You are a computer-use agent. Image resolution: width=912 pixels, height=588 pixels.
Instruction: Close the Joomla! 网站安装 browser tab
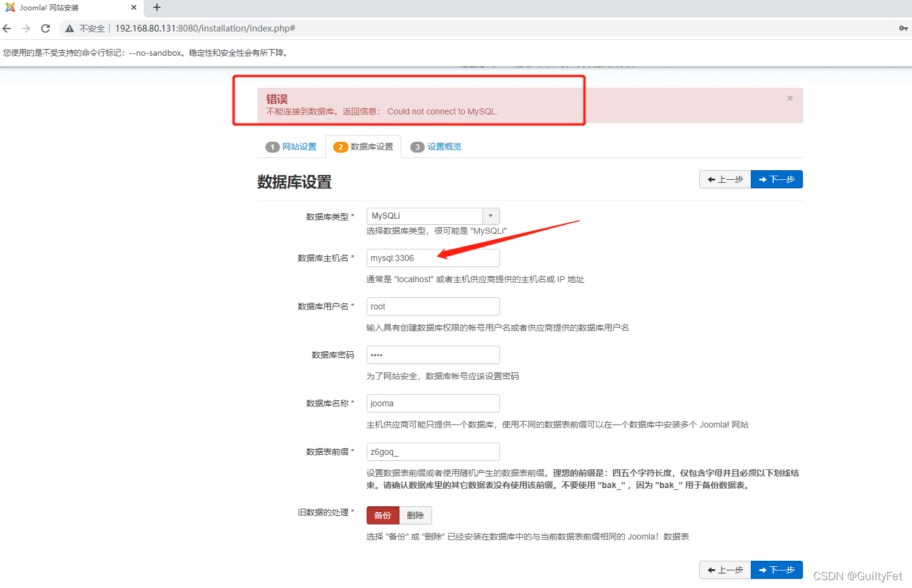click(x=134, y=7)
